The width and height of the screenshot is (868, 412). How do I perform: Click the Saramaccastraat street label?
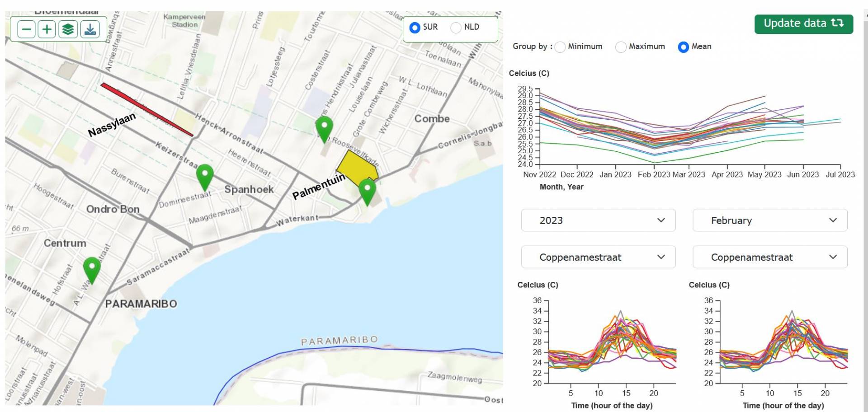[158, 267]
